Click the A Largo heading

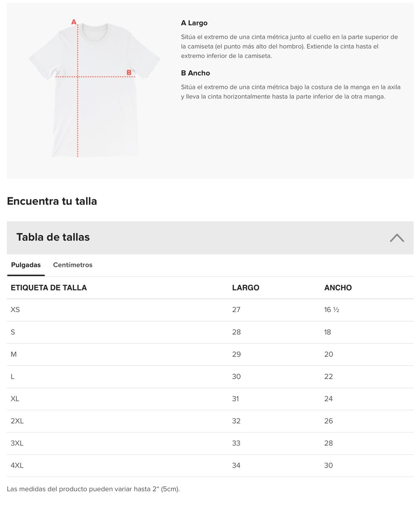point(194,23)
